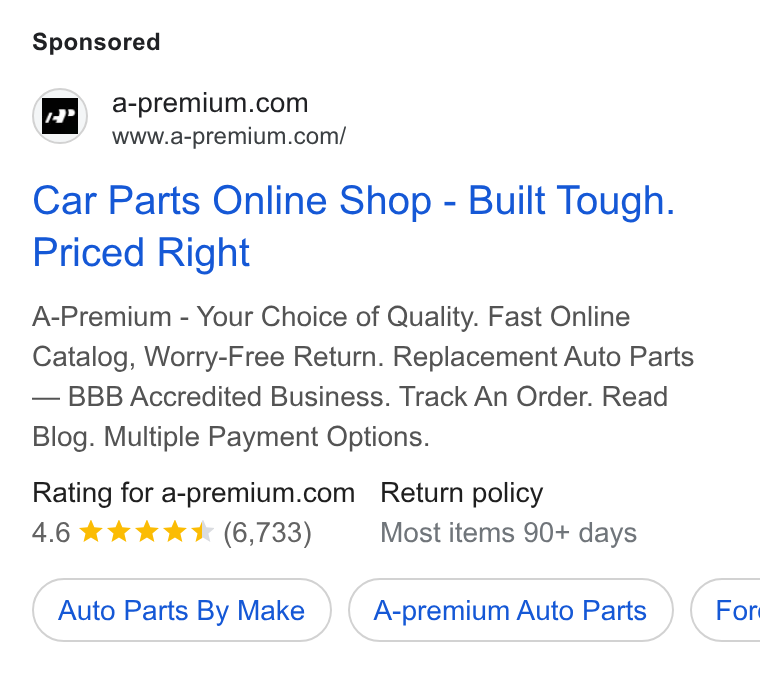
Task: Click the half-filled fifth rating star
Action: (x=203, y=532)
